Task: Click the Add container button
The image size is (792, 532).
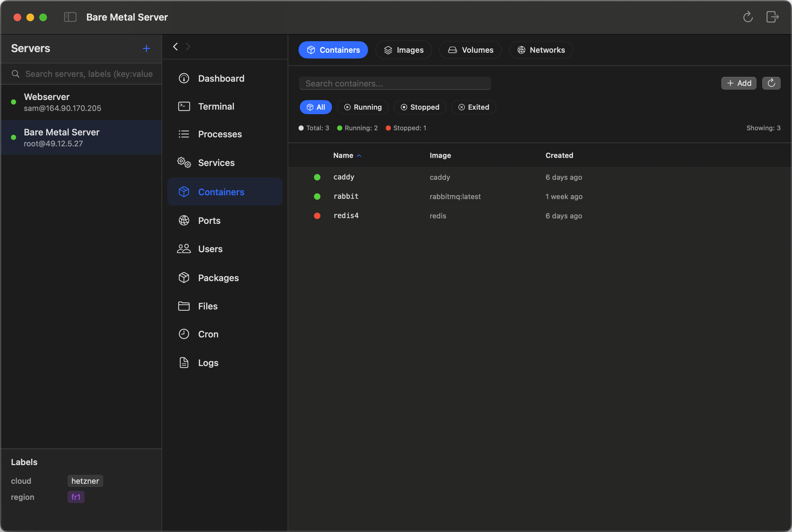Action: [739, 83]
